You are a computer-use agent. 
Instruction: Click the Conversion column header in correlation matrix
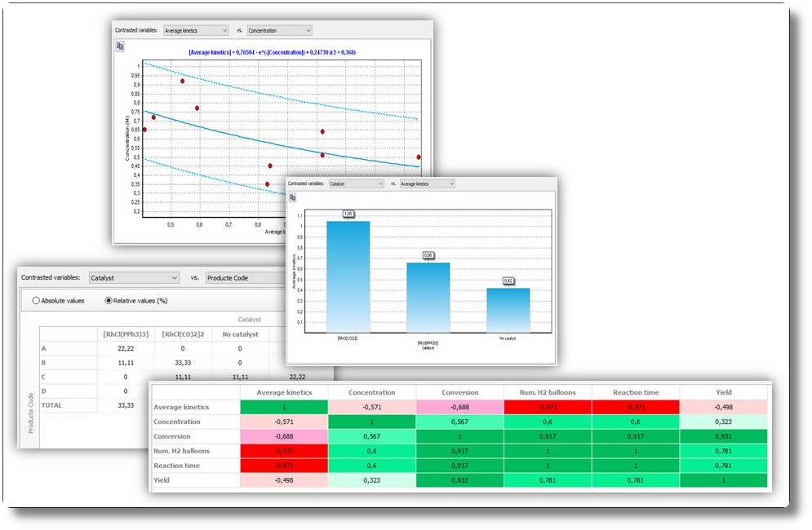(459, 392)
